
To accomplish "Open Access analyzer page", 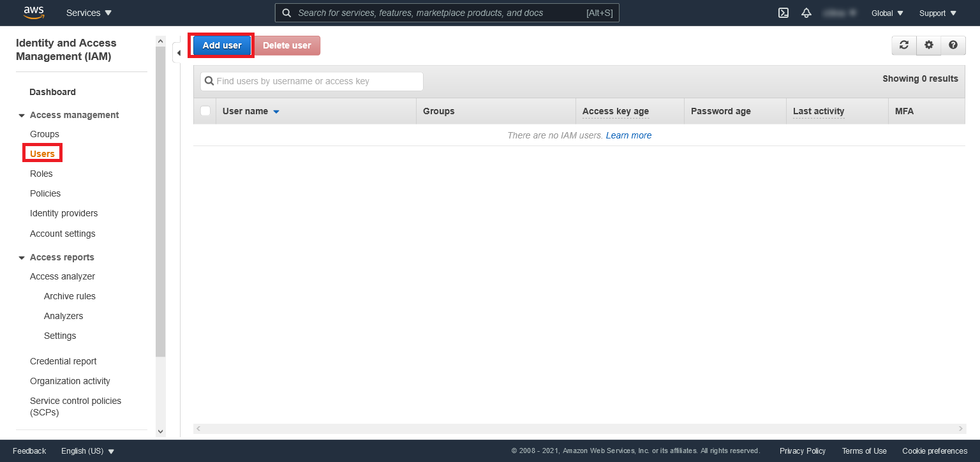I will point(63,276).
